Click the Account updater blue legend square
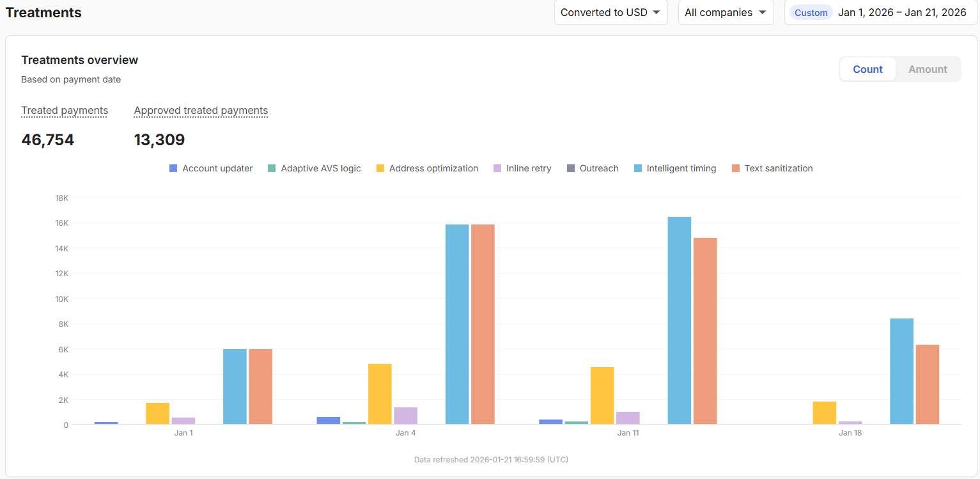Screen dimensions: 980x479 point(173,168)
